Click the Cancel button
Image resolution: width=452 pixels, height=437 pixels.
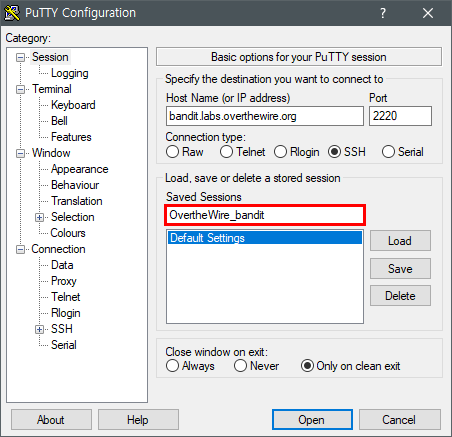click(x=399, y=420)
